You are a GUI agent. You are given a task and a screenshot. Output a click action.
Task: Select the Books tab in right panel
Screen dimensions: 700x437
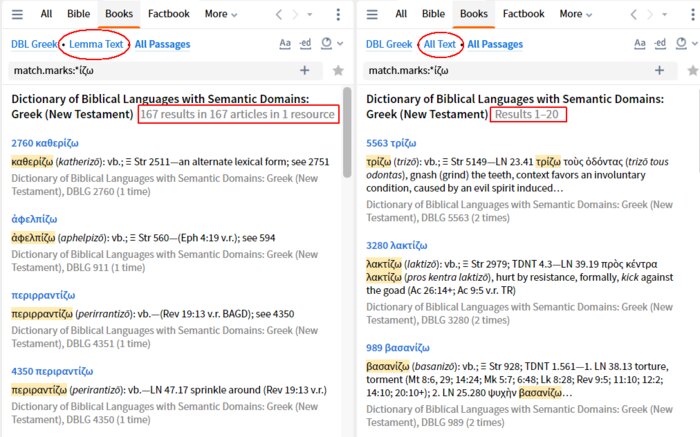474,14
